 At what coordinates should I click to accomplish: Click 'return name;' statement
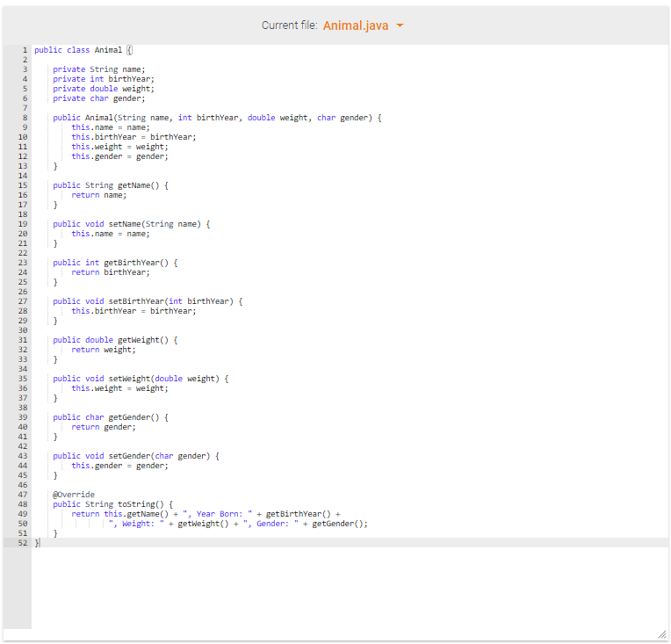pos(99,195)
